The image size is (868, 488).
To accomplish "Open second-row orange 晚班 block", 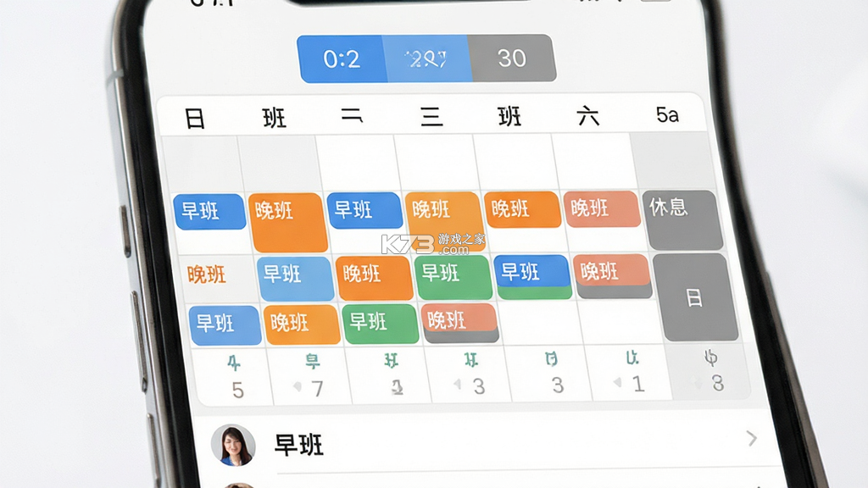I will click(x=375, y=278).
